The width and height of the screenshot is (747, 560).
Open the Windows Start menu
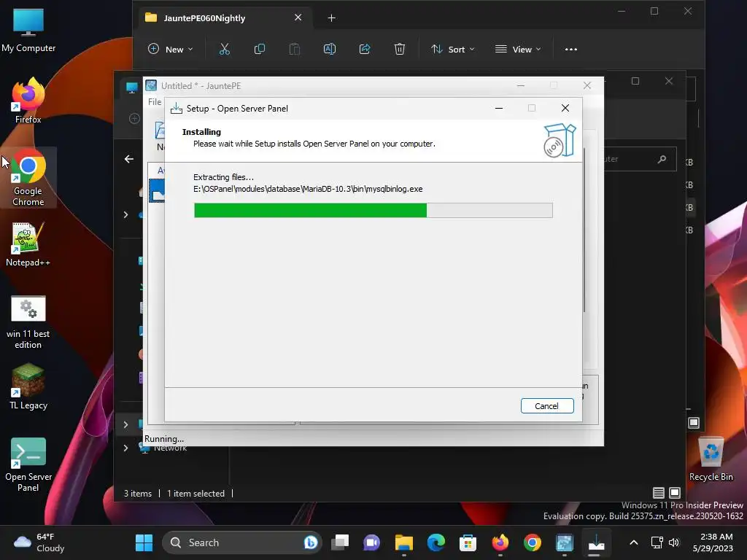tap(144, 542)
